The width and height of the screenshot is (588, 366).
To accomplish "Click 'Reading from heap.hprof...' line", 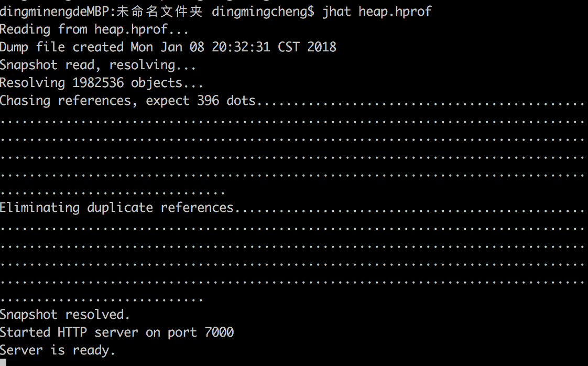I will pos(94,29).
